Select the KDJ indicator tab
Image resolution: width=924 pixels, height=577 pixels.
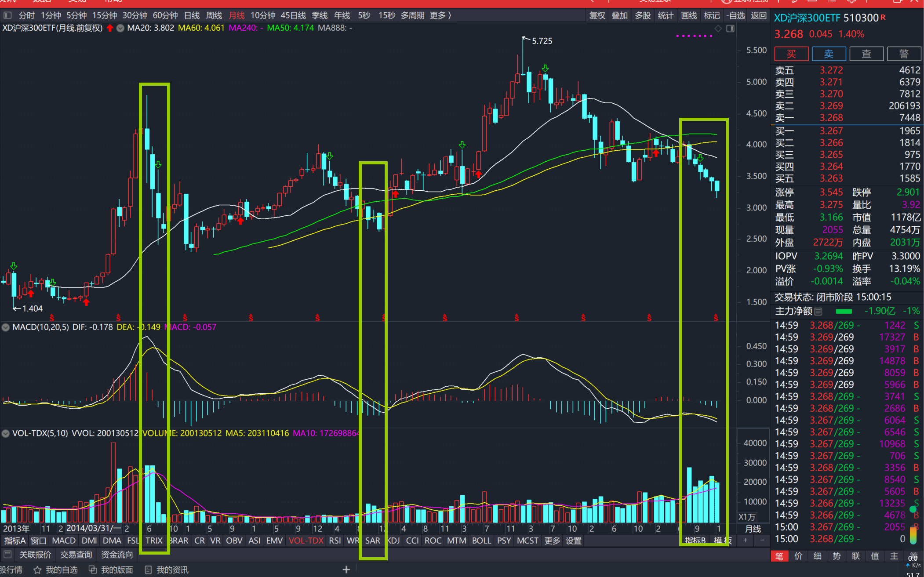393,541
